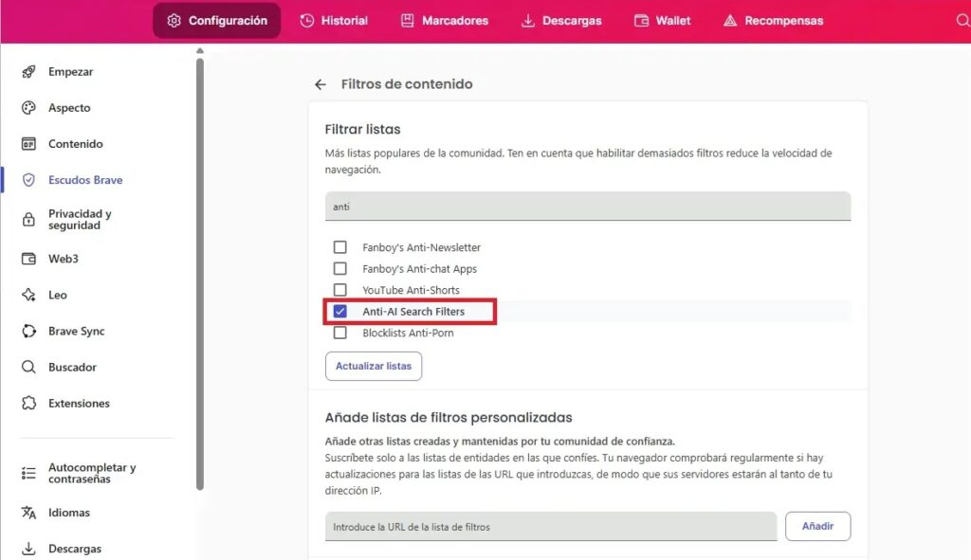Open Contenido settings section
The width and height of the screenshot is (971, 560).
tap(76, 144)
